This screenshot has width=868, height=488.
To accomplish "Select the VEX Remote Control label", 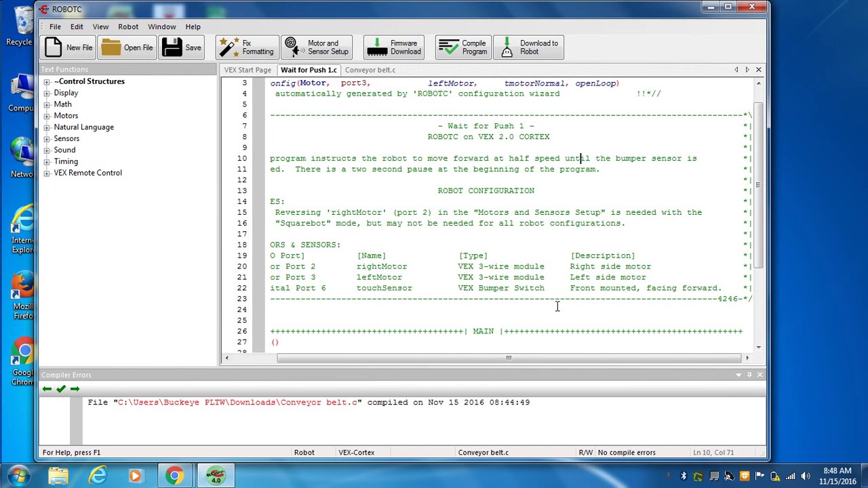I will click(x=87, y=173).
